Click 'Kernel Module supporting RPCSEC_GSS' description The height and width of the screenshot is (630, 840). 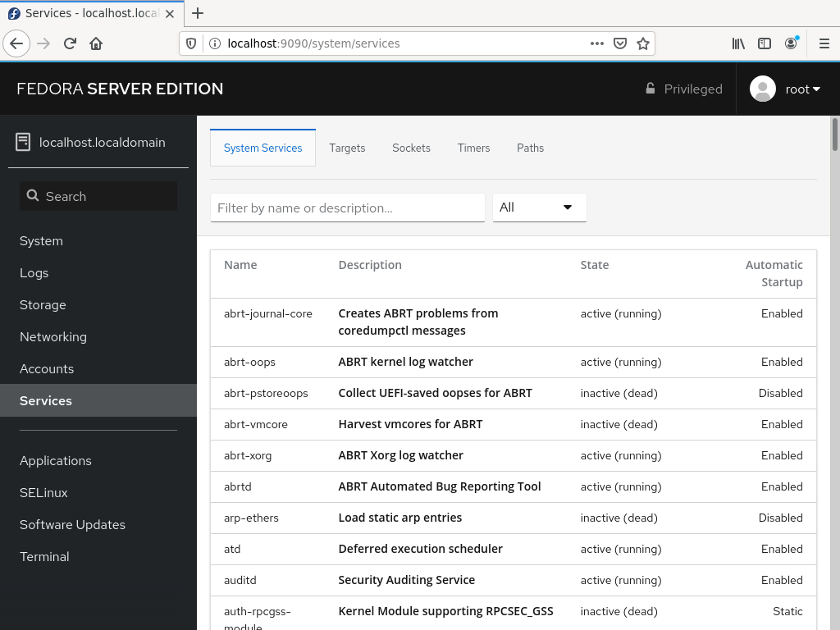(445, 611)
